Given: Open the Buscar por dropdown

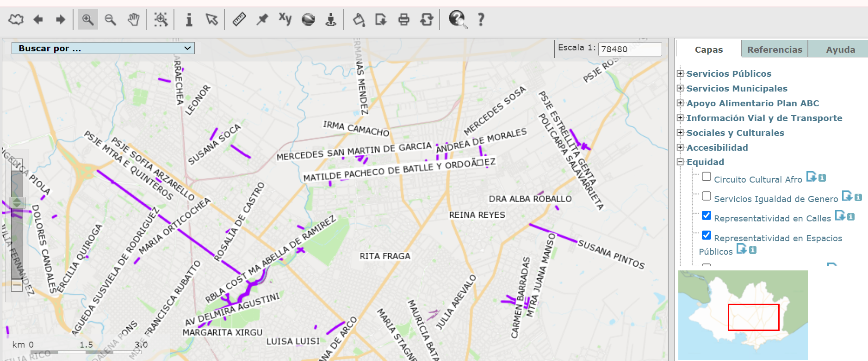Looking at the screenshot, I should pyautogui.click(x=103, y=48).
